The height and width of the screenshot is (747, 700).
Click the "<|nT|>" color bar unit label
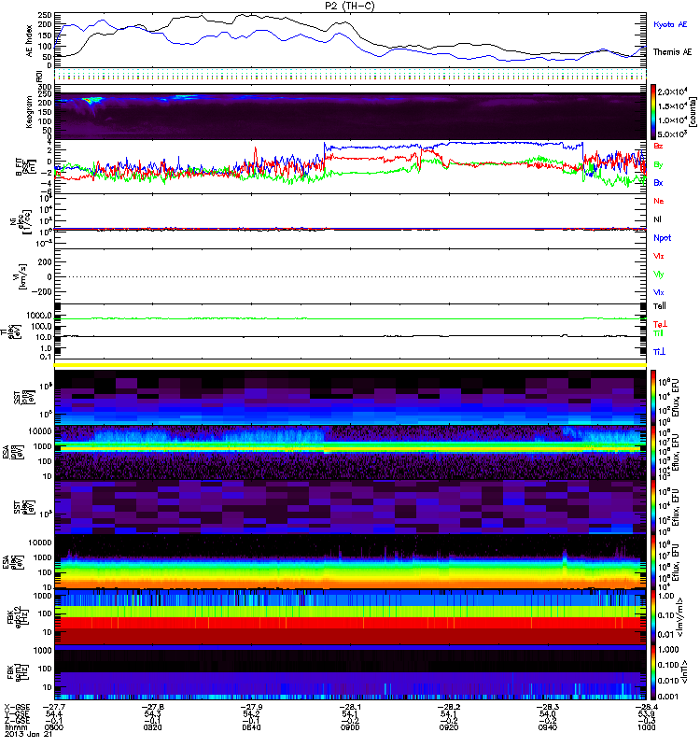(x=687, y=671)
